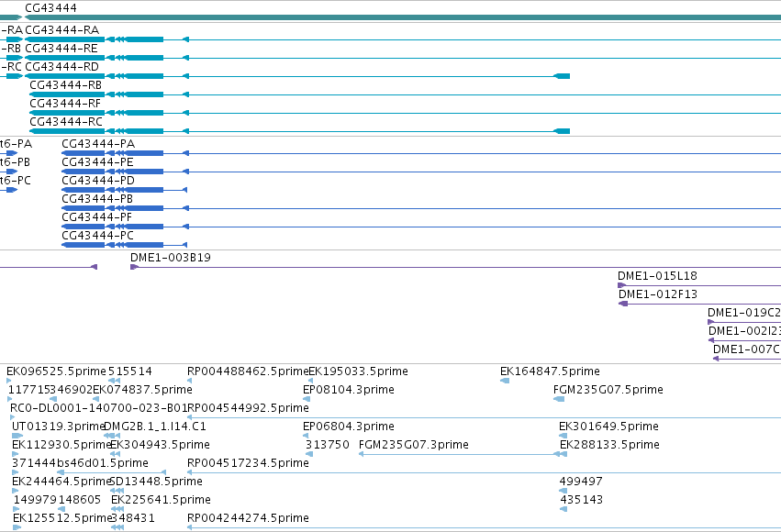The image size is (781, 532).
Task: Select the RC0-DL0001-140700-023-B01 label
Action: pyautogui.click(x=98, y=408)
